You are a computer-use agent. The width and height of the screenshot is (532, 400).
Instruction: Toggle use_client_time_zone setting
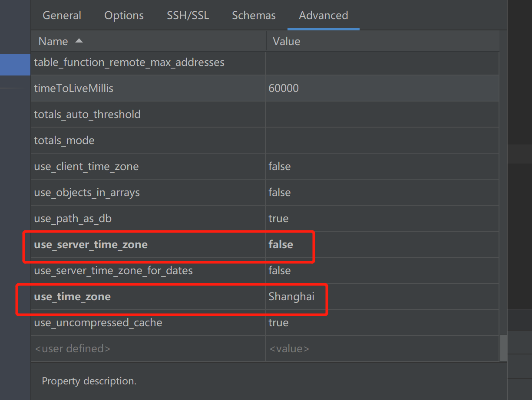(x=279, y=166)
